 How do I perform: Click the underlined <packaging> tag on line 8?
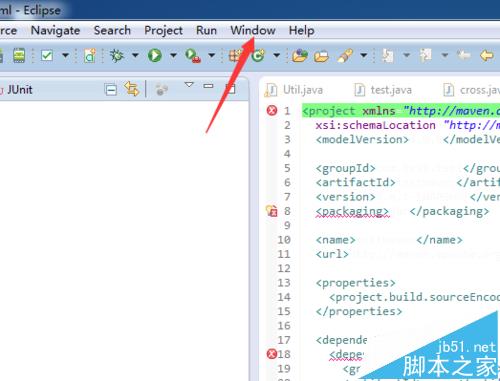tap(352, 212)
